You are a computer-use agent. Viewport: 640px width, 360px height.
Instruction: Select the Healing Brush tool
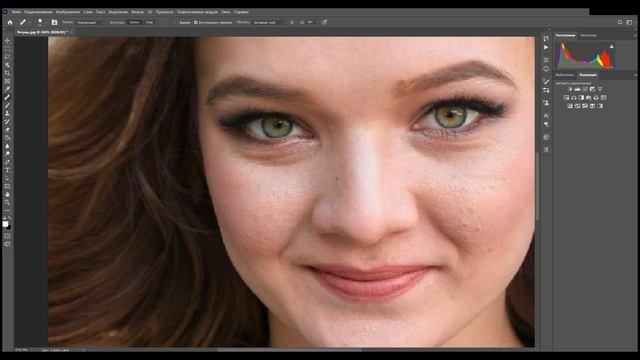coord(7,98)
